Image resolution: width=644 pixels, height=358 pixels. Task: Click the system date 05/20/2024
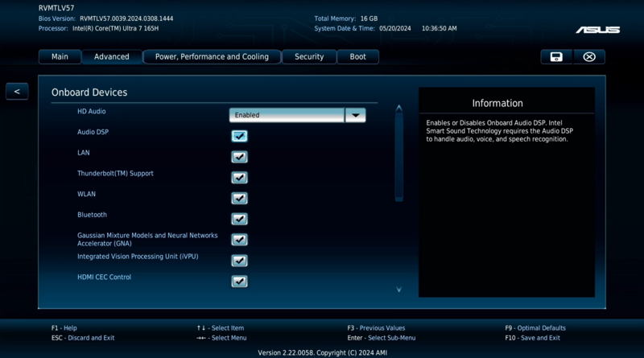tap(395, 28)
